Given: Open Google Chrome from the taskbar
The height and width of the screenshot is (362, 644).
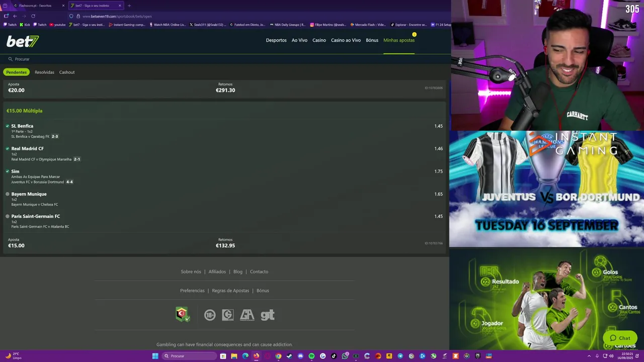Looking at the screenshot, I should (278, 356).
